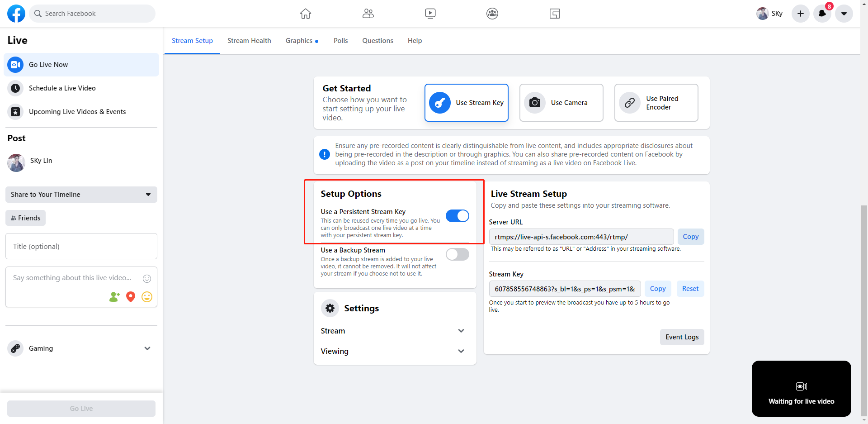
Task: Select the Use Camera option
Action: coord(561,103)
